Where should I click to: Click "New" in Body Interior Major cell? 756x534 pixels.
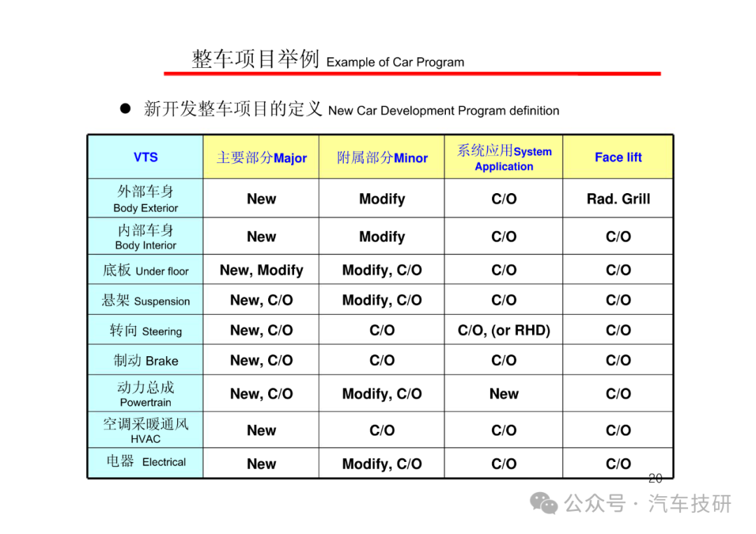click(x=262, y=237)
